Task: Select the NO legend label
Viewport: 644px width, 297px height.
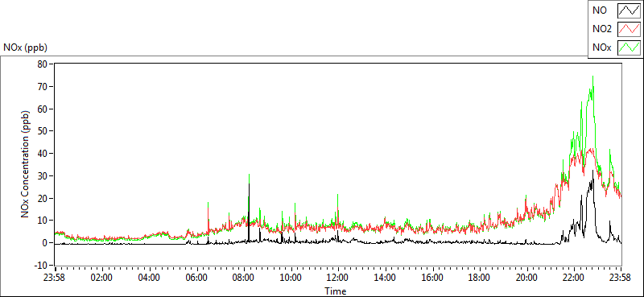Action: (599, 10)
